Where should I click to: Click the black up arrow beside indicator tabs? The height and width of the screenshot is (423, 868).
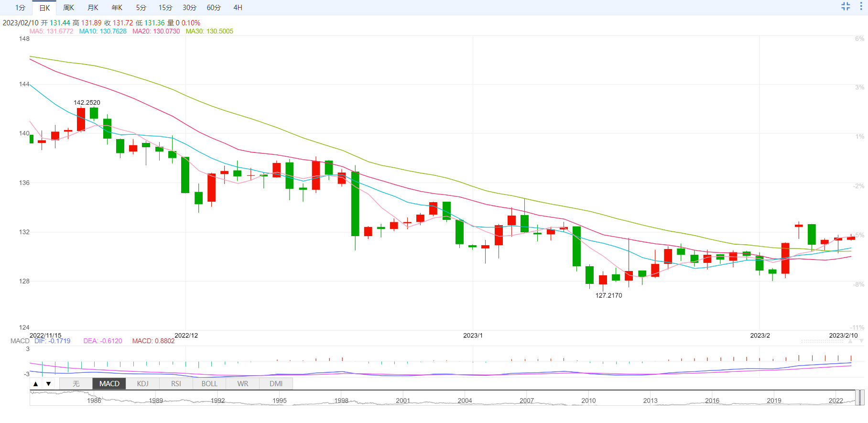tap(35, 384)
